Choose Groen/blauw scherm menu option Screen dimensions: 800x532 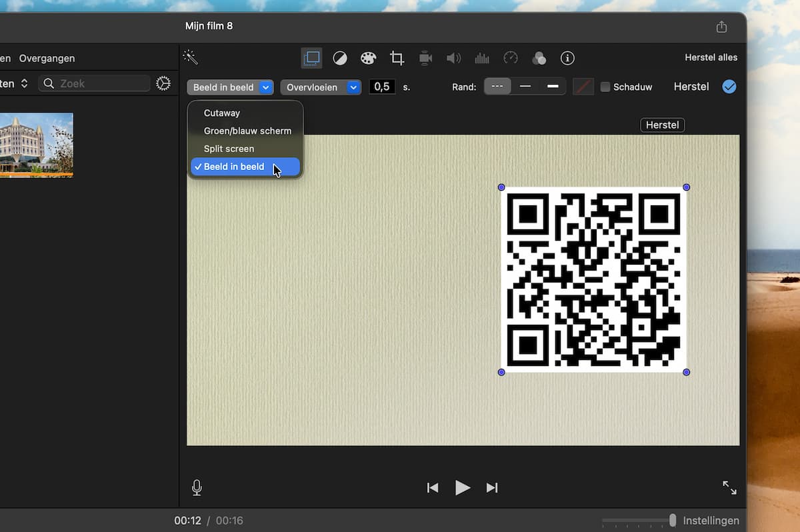point(247,131)
